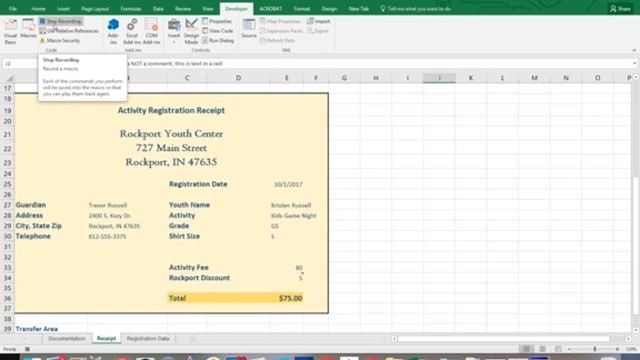
Task: Select the Kids Game Night cell
Action: tap(293, 216)
